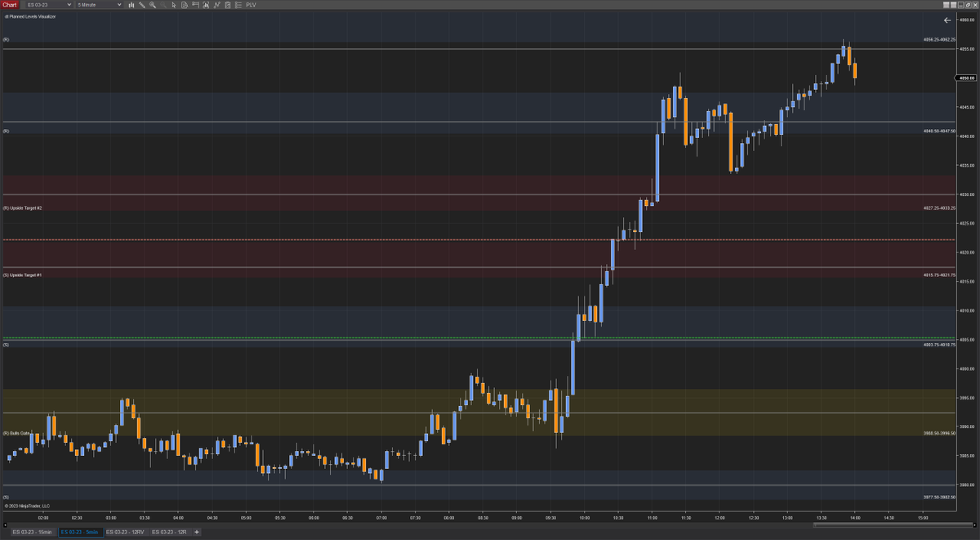Screen dimensions: 980x540
Task: Select the cursor pointer tool
Action: coord(174,5)
